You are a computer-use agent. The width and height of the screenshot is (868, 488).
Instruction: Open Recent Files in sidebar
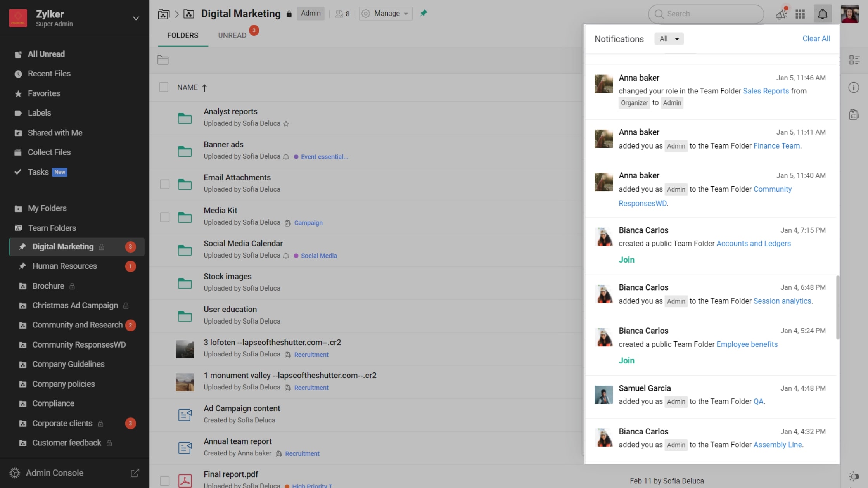pos(49,74)
